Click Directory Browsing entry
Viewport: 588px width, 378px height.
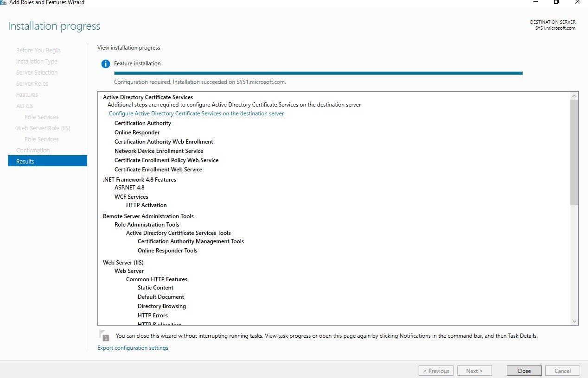(x=162, y=306)
